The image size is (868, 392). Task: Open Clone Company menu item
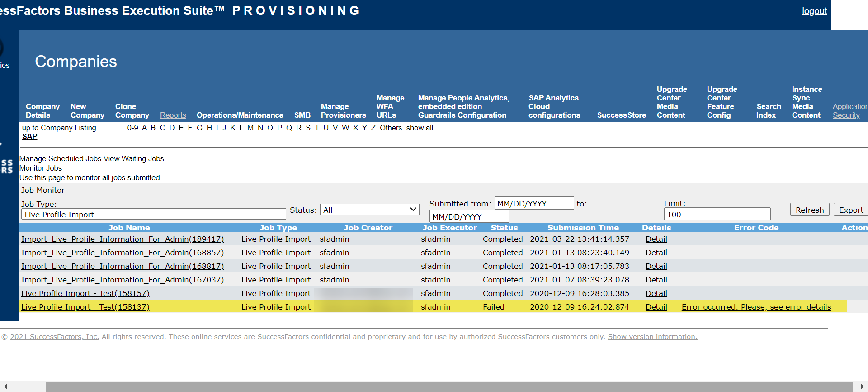coord(132,111)
